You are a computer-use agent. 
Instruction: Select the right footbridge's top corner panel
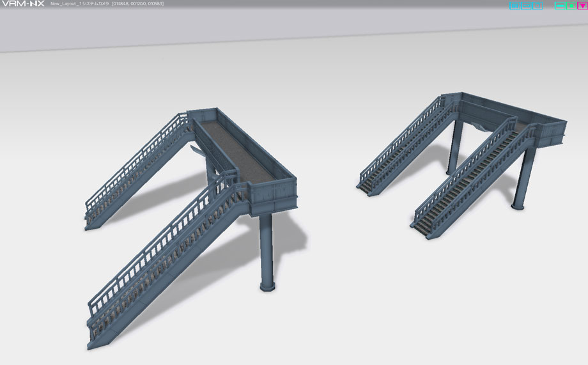point(552,132)
